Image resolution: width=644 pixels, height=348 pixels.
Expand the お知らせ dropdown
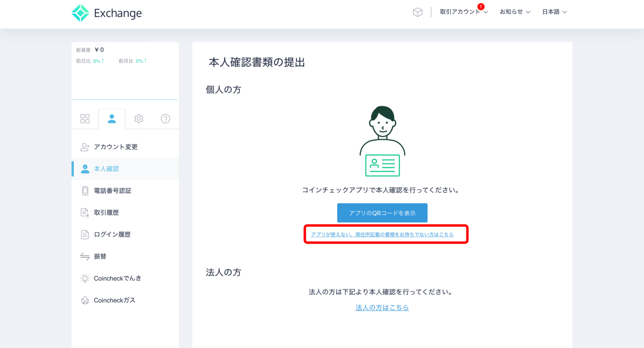(514, 12)
